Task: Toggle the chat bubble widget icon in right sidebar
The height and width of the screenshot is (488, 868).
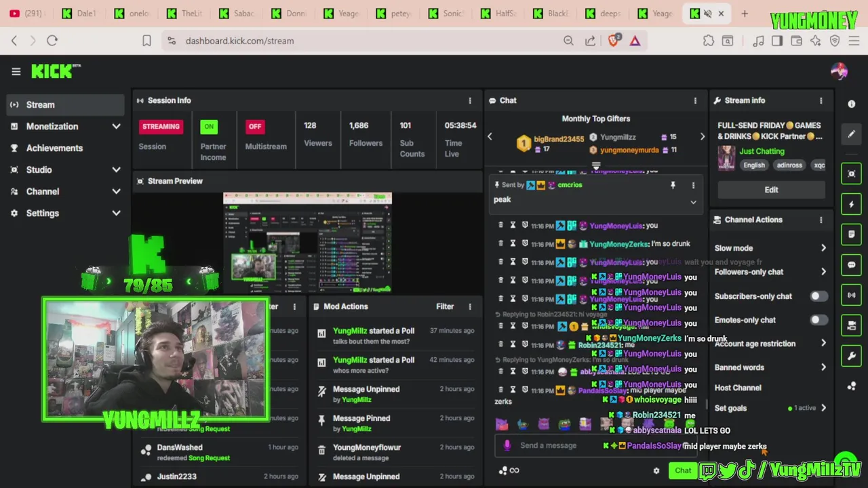Action: pos(852,265)
